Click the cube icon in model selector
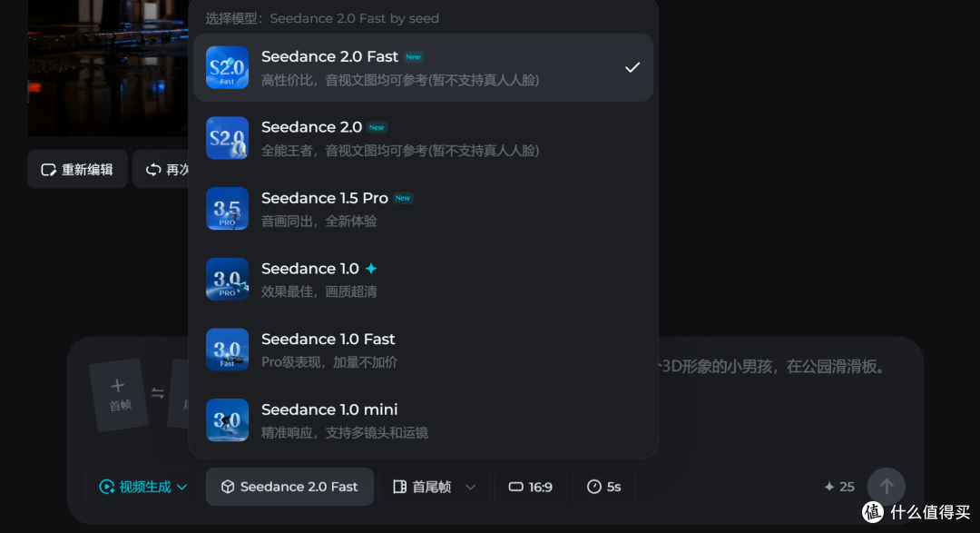980x533 pixels. tap(228, 487)
